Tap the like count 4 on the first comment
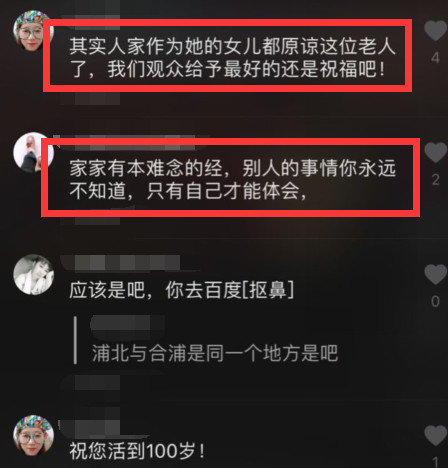The image size is (448, 468). tap(435, 58)
